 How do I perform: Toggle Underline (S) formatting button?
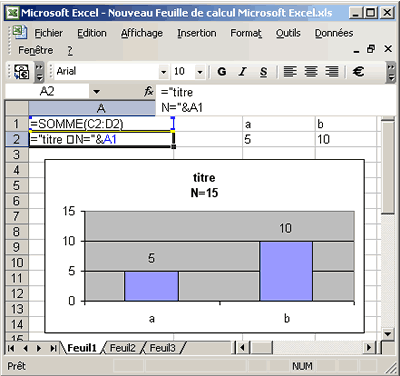263,71
